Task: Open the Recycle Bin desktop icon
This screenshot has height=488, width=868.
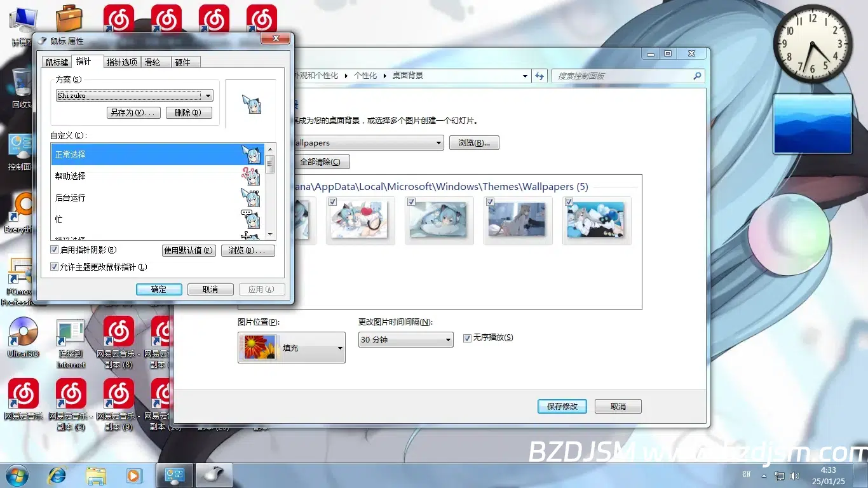Action: pos(22,88)
